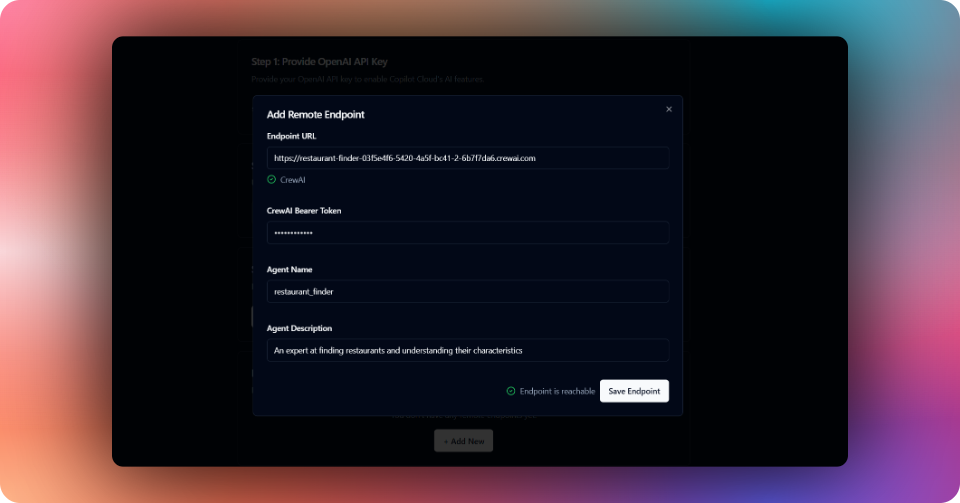This screenshot has height=503, width=960.
Task: Click the Step 1 Provide OpenAI API Key heading
Action: coord(319,61)
